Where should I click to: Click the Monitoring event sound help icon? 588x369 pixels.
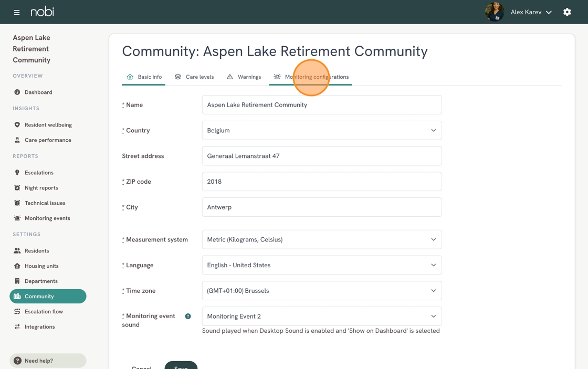pos(188,316)
